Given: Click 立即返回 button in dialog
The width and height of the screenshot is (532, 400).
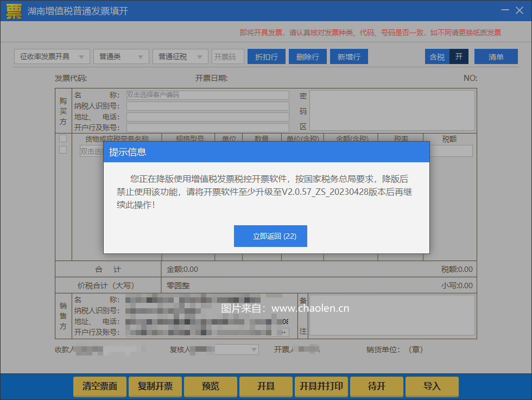Looking at the screenshot, I should coord(270,236).
